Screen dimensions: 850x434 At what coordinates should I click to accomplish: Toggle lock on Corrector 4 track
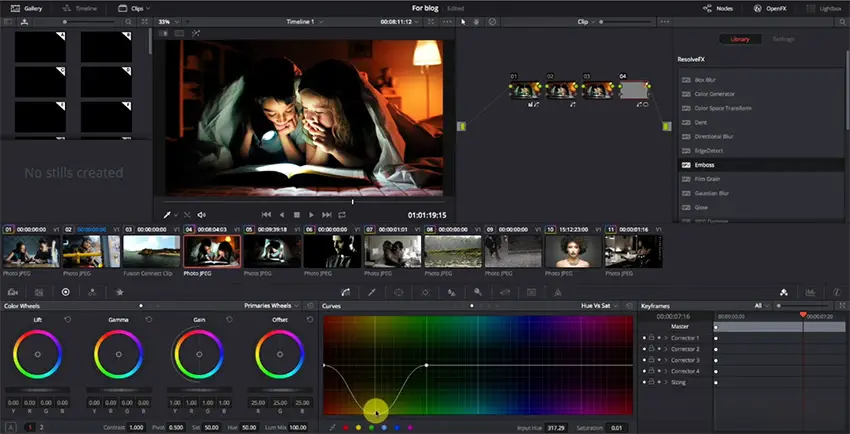click(652, 371)
